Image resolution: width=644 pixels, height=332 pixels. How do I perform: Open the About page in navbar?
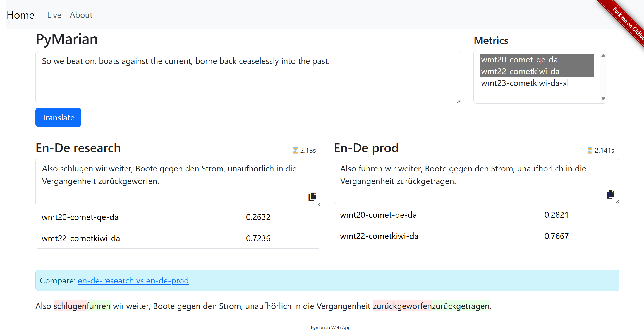point(81,15)
